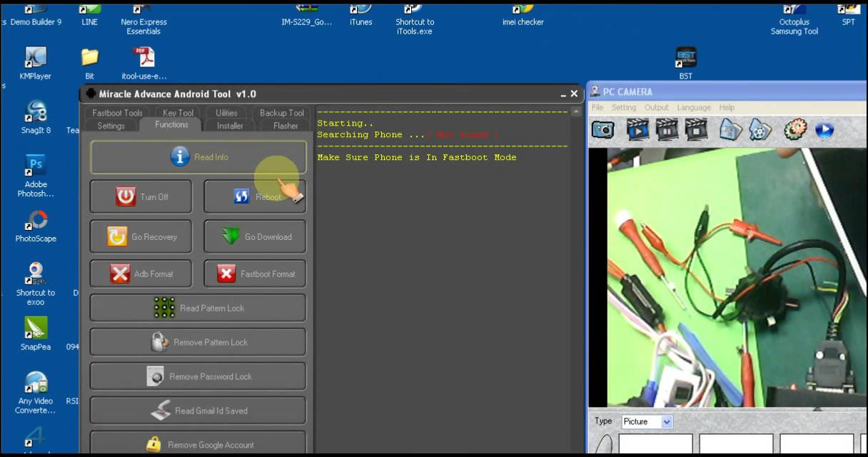Open the SnagIt 8 desktop shortcut

(x=36, y=117)
